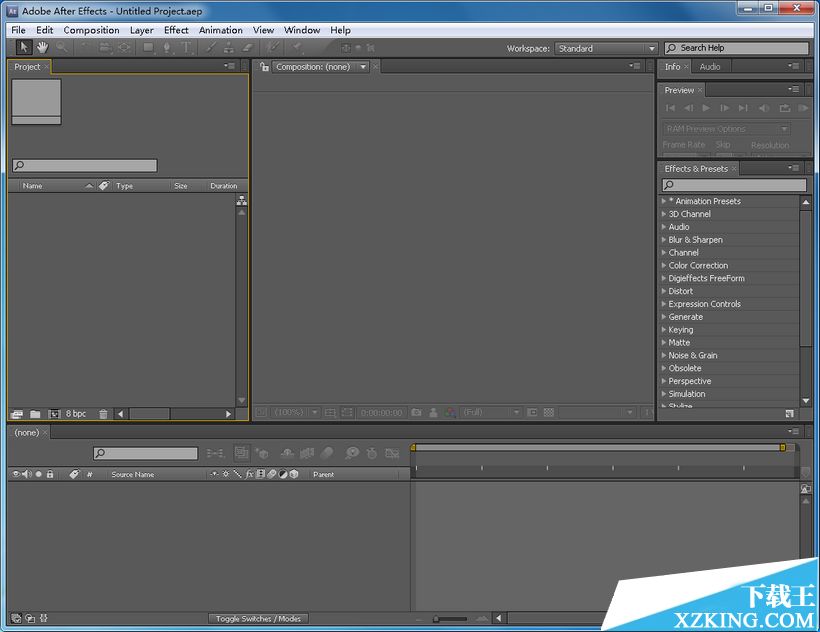Switch to the Audio panel tab

[710, 66]
